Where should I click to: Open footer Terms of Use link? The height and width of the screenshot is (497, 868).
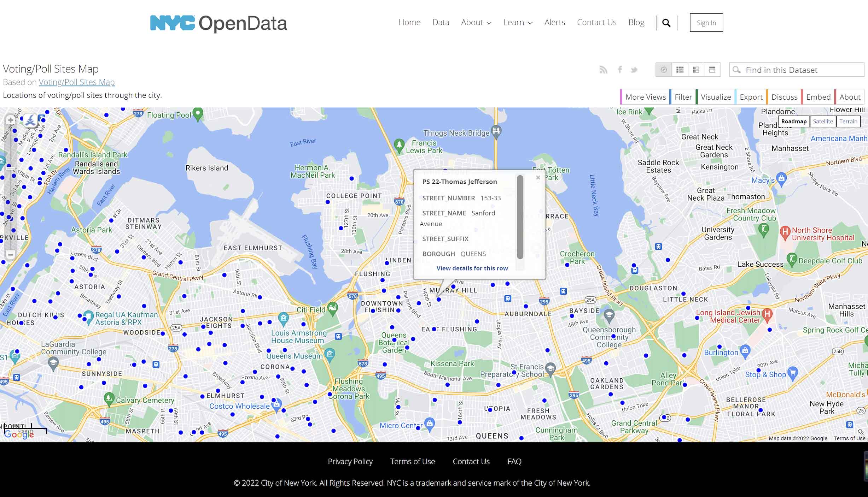coord(413,461)
